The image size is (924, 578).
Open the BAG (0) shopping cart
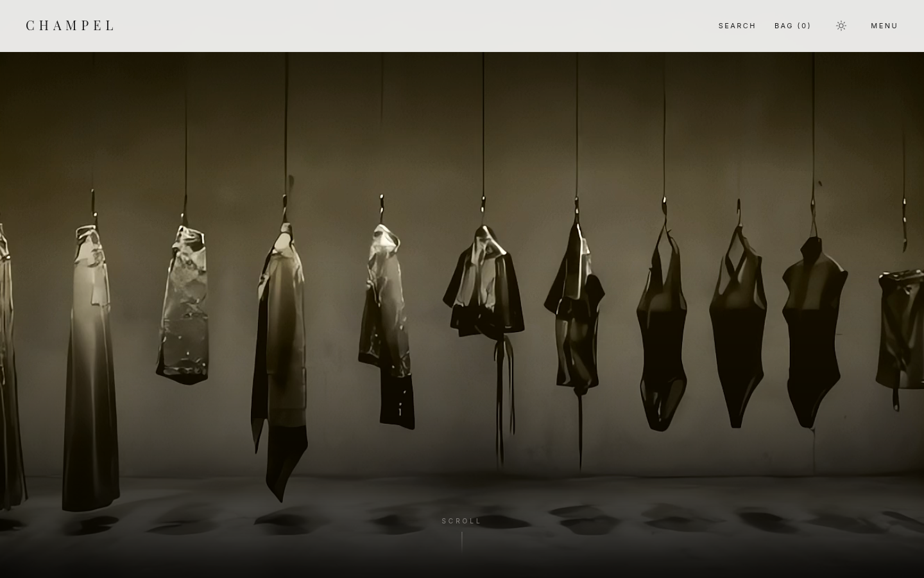tap(792, 26)
